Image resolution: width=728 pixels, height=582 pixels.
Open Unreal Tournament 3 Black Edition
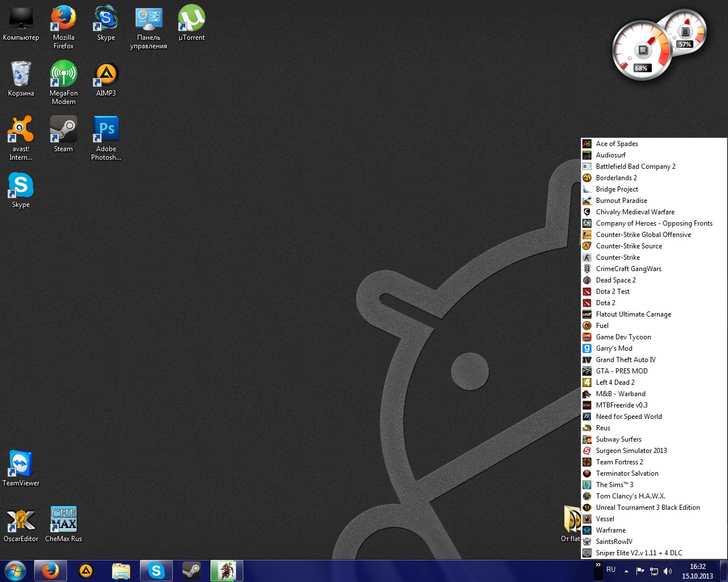point(654,508)
